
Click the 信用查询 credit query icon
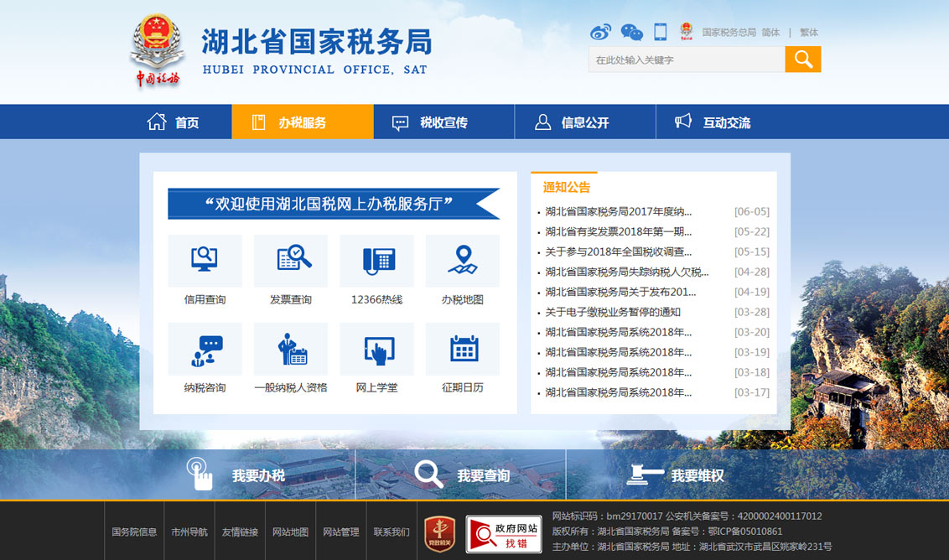pyautogui.click(x=205, y=260)
